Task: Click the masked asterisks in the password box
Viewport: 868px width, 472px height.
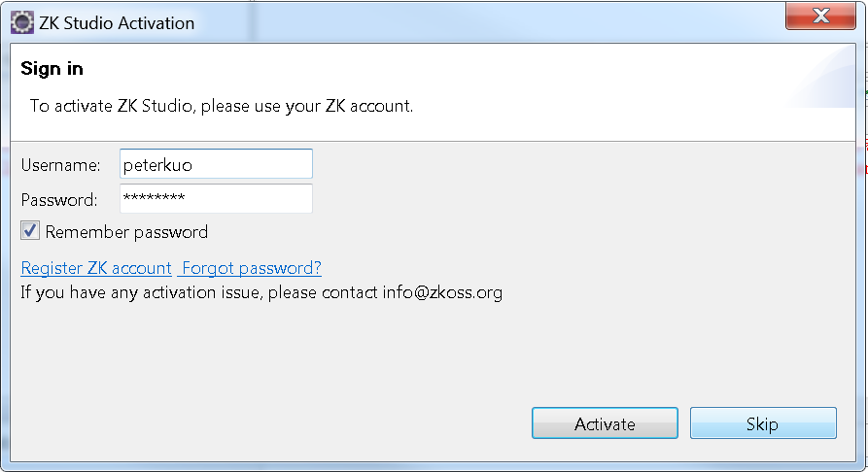Action: coord(154,197)
